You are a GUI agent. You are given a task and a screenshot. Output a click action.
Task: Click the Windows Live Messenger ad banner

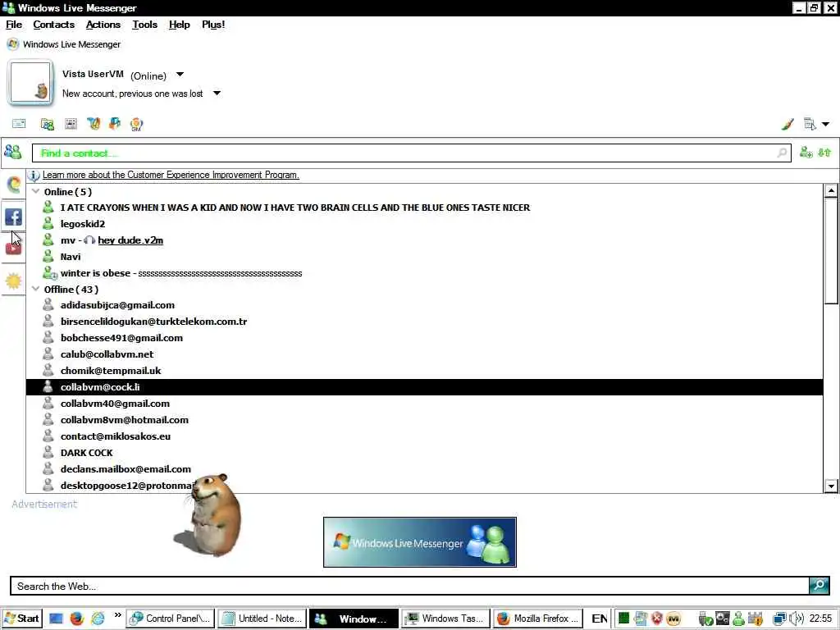point(419,541)
